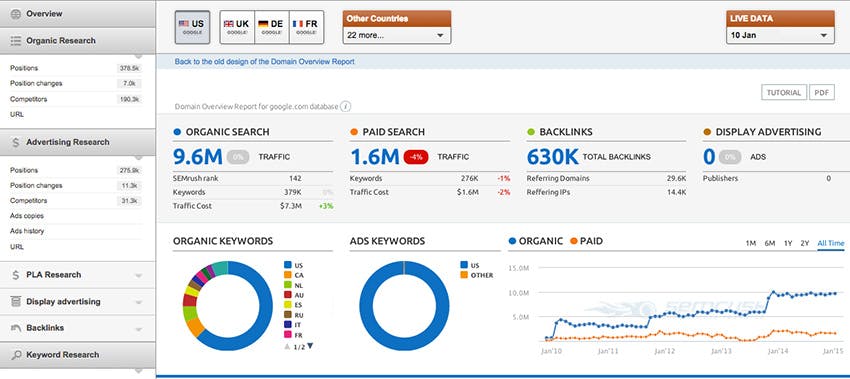Click the Organic Traffic Cost $7.3M value
The image size is (850, 379).
click(x=292, y=206)
